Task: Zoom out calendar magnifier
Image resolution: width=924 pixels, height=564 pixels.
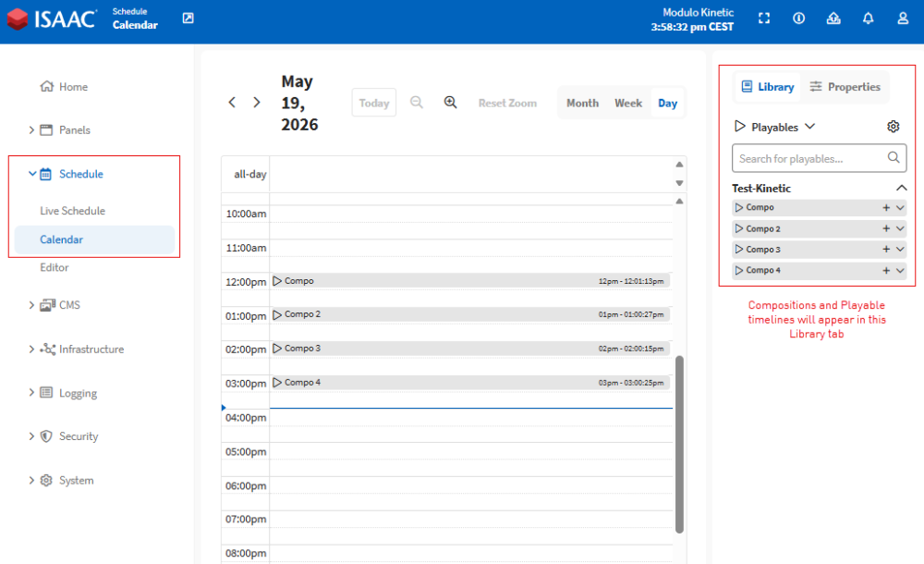Action: (x=417, y=102)
